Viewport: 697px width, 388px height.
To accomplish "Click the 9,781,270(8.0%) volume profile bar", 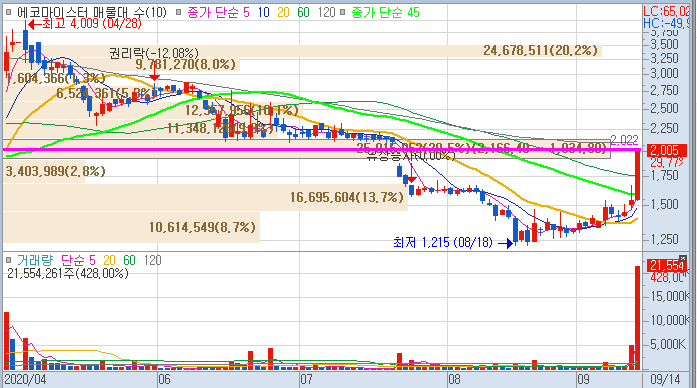I will pyautogui.click(x=122, y=65).
